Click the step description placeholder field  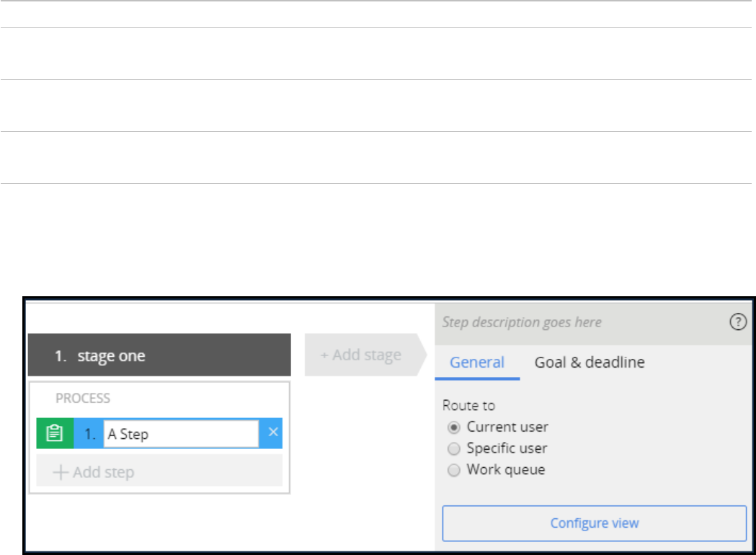click(x=522, y=322)
